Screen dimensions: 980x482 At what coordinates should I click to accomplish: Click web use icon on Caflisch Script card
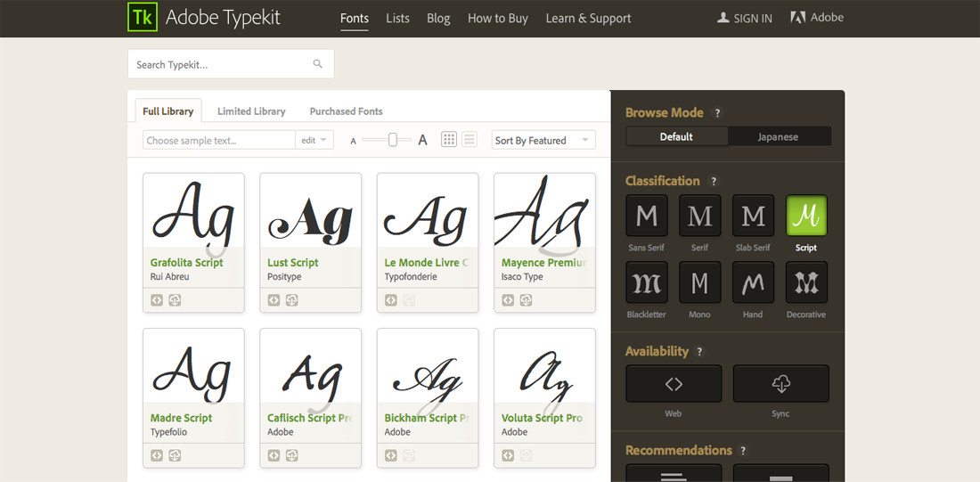tap(274, 456)
